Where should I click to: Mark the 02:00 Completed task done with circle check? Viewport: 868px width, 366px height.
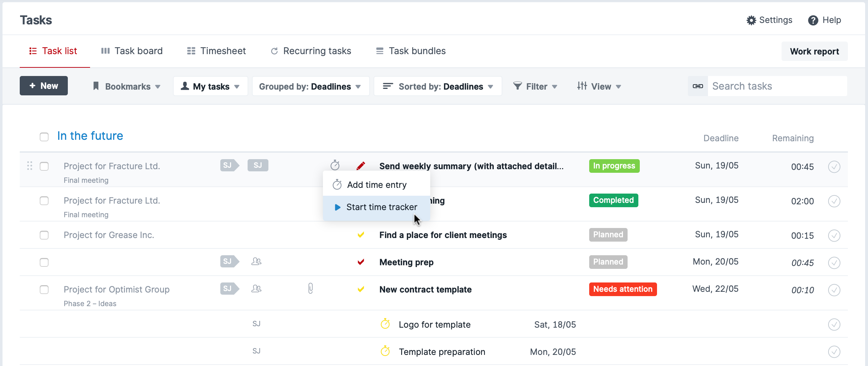click(834, 201)
